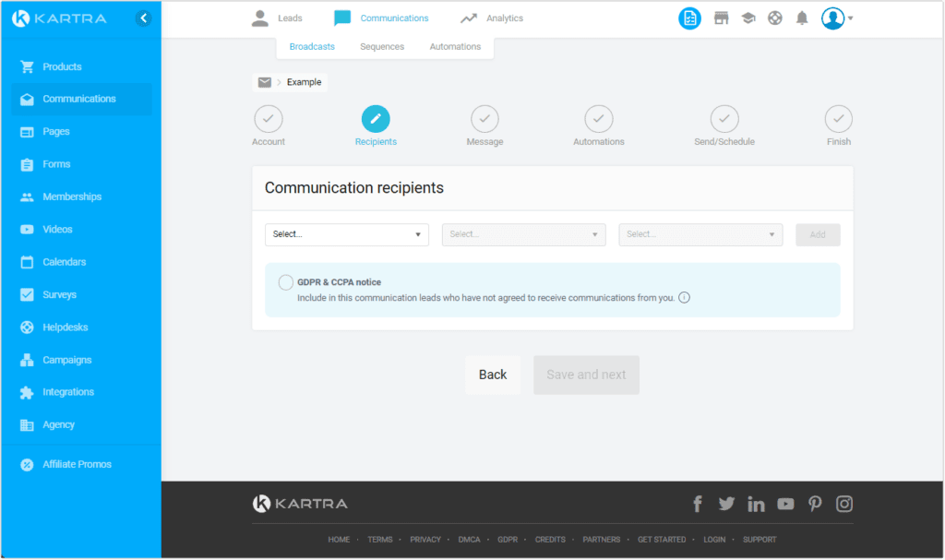Open the CREDITS footer link

point(550,540)
